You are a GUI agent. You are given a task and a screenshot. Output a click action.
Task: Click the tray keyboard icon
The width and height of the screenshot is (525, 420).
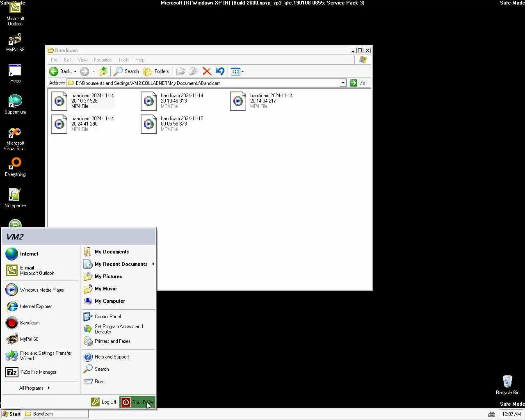pos(491,414)
